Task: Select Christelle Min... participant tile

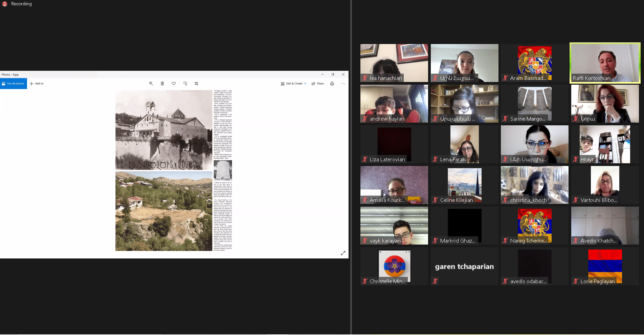Action: [x=394, y=266]
